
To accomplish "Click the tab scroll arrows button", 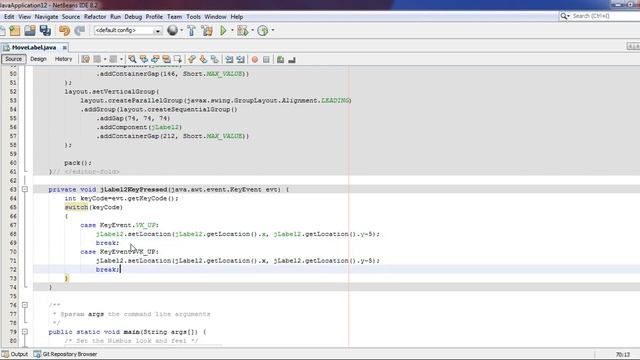I will [x=633, y=47].
